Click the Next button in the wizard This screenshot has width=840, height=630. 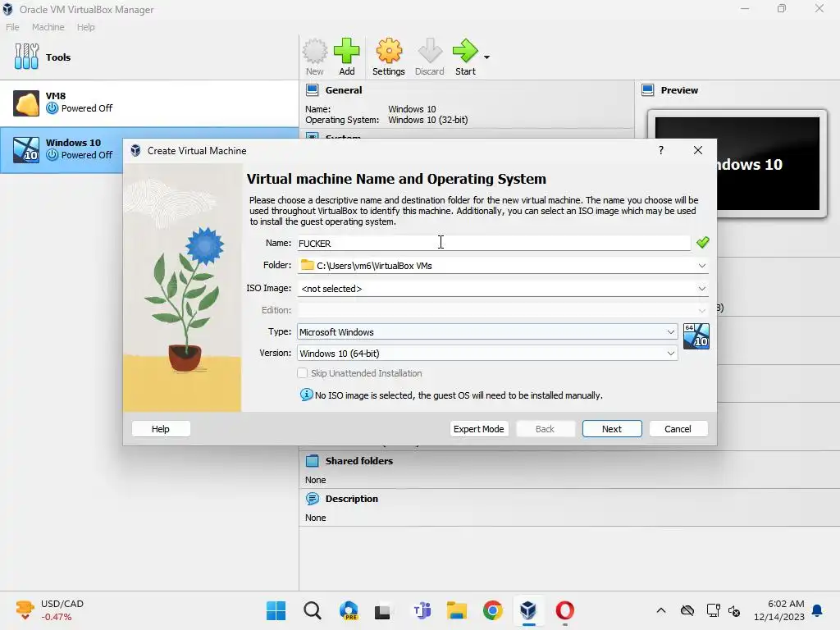[x=612, y=428]
